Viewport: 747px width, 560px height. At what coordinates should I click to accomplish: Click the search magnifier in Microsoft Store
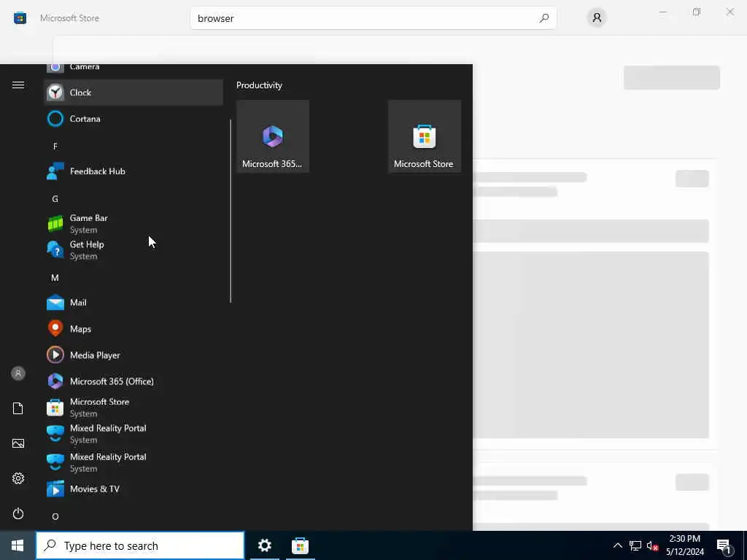coord(544,18)
